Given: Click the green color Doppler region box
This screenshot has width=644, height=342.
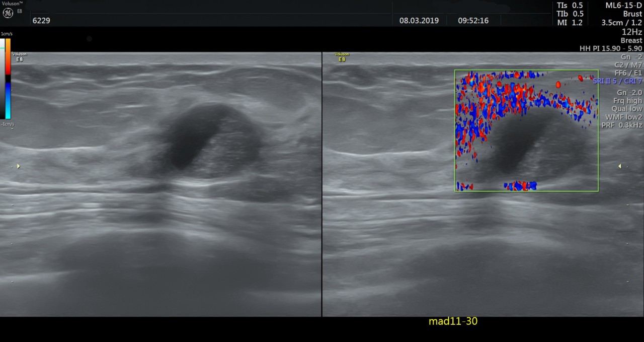Looking at the screenshot, I should 526,130.
